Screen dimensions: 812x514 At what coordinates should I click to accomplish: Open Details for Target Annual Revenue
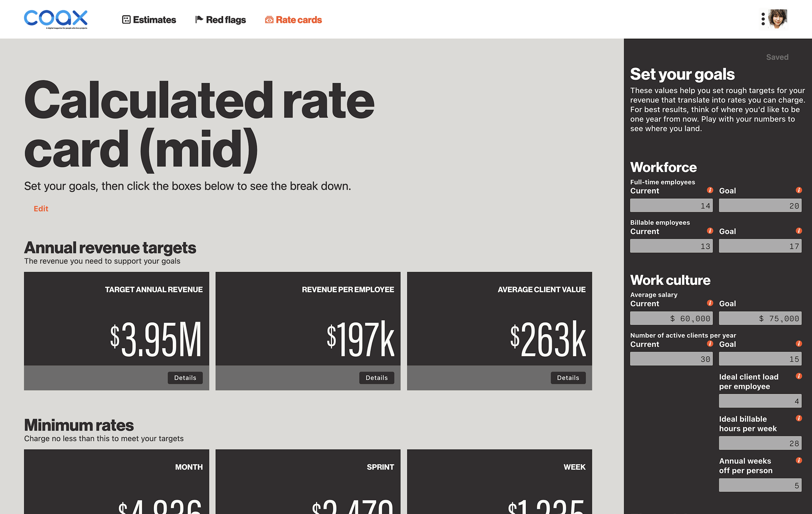pos(185,378)
